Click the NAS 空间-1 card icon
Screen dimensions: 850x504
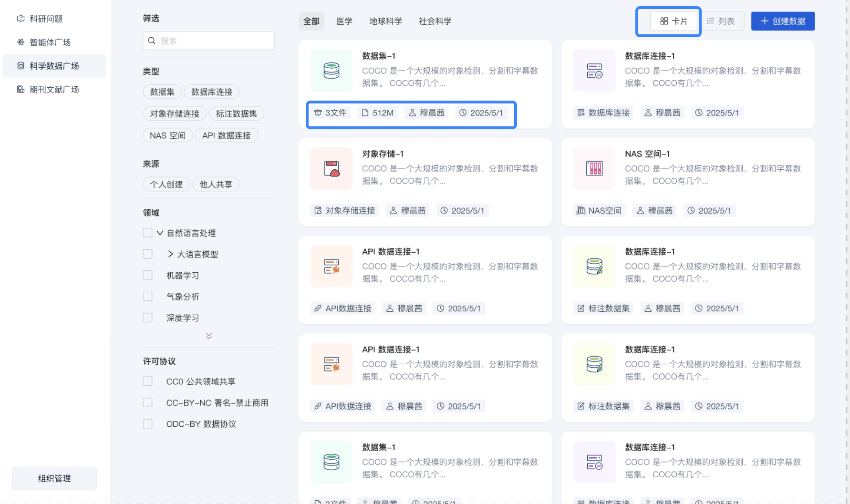pyautogui.click(x=594, y=168)
